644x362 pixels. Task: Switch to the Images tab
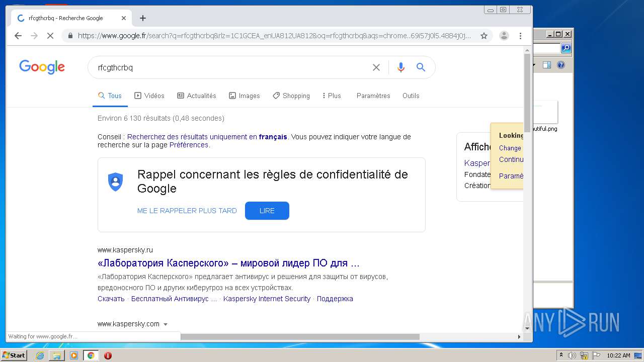tap(245, 96)
